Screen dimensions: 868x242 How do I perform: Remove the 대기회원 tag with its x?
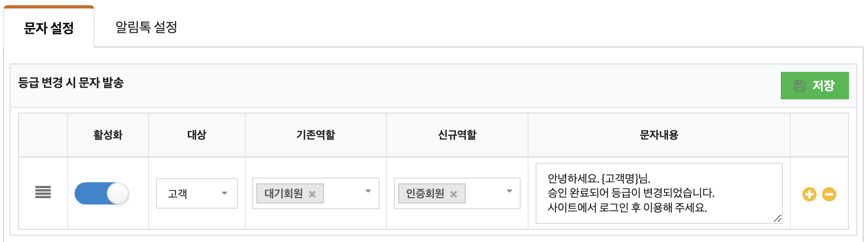312,194
